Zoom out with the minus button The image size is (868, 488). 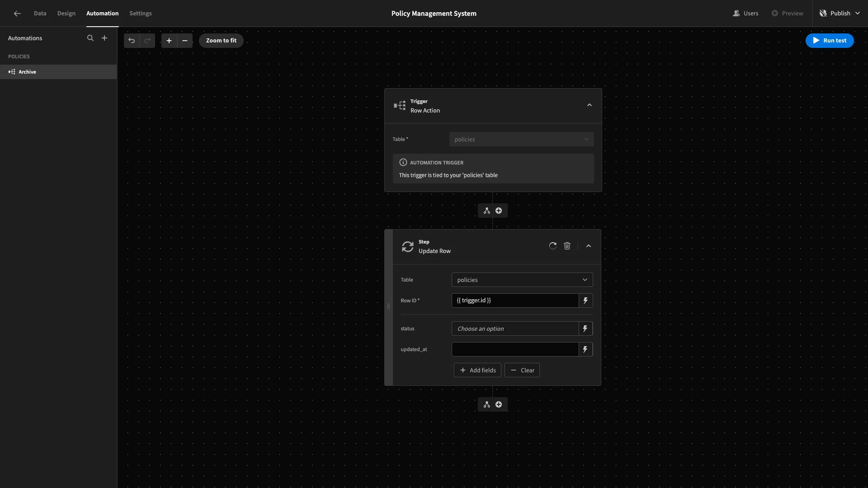[185, 41]
